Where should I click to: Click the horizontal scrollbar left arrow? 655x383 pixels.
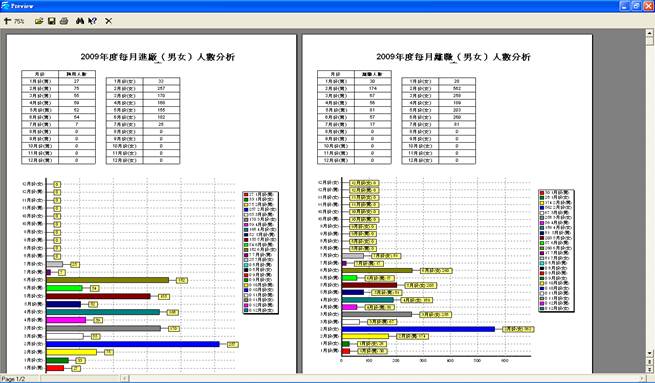(124, 378)
